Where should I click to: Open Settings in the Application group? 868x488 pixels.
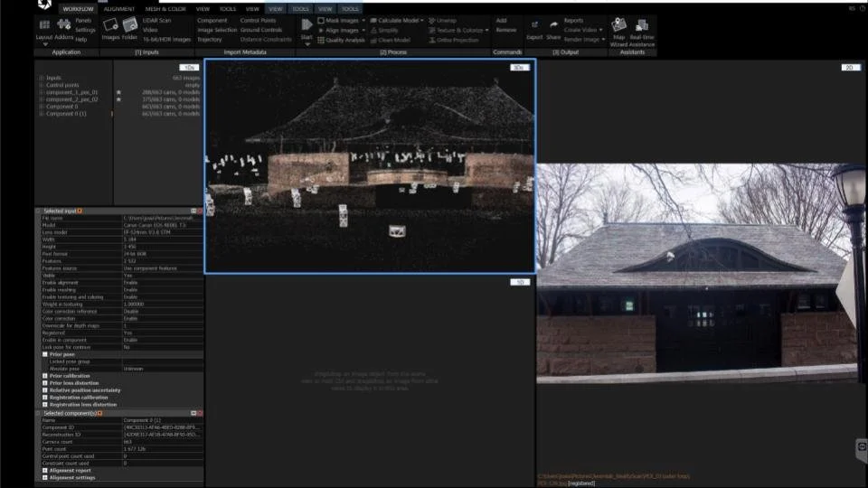(85, 30)
